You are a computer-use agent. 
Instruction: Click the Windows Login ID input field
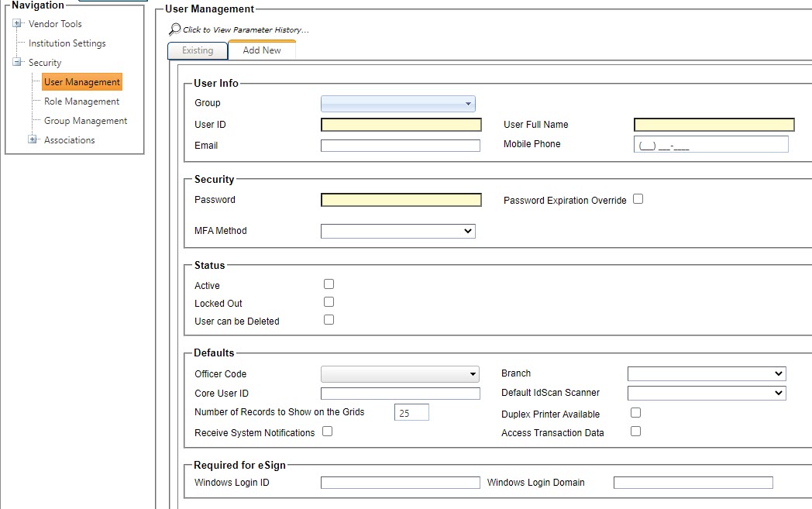pyautogui.click(x=400, y=482)
